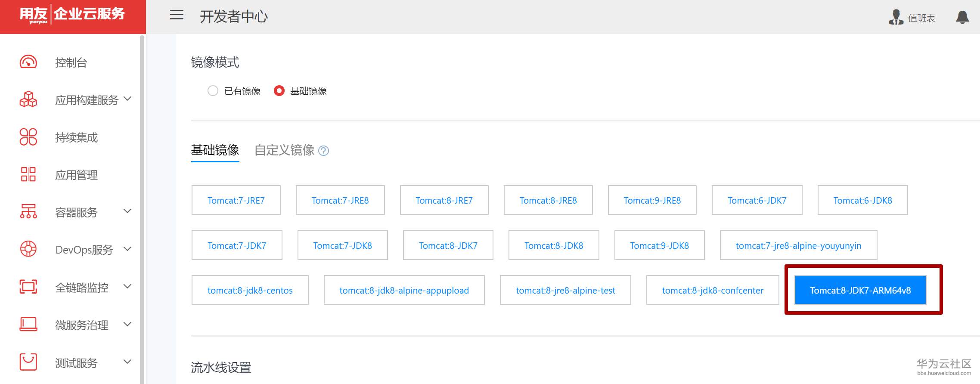This screenshot has height=384, width=980.
Task: Click the DevOps服务 sidebar label
Action: pos(84,250)
